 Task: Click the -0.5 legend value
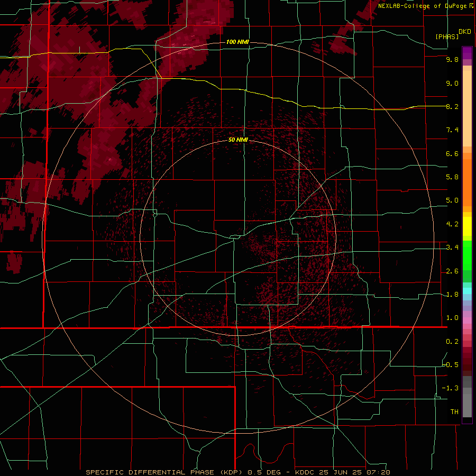click(x=451, y=364)
